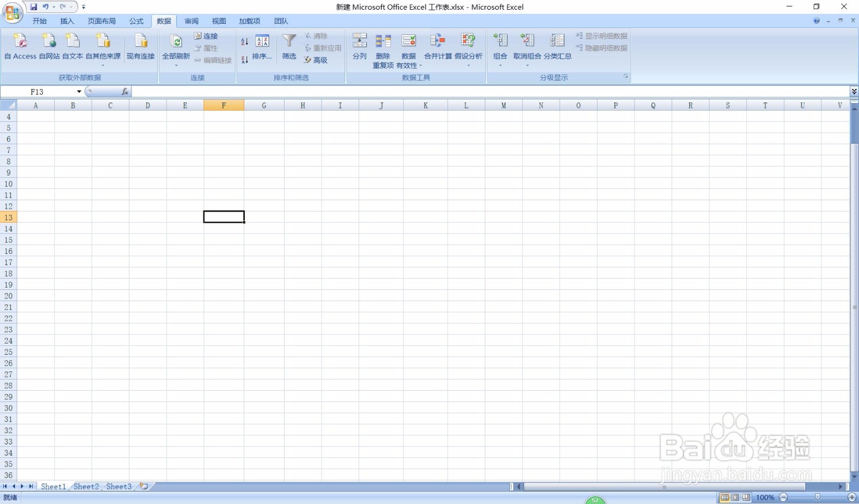Customize the Quick Access Toolbar dropdown
The image size is (859, 504).
coord(84,7)
